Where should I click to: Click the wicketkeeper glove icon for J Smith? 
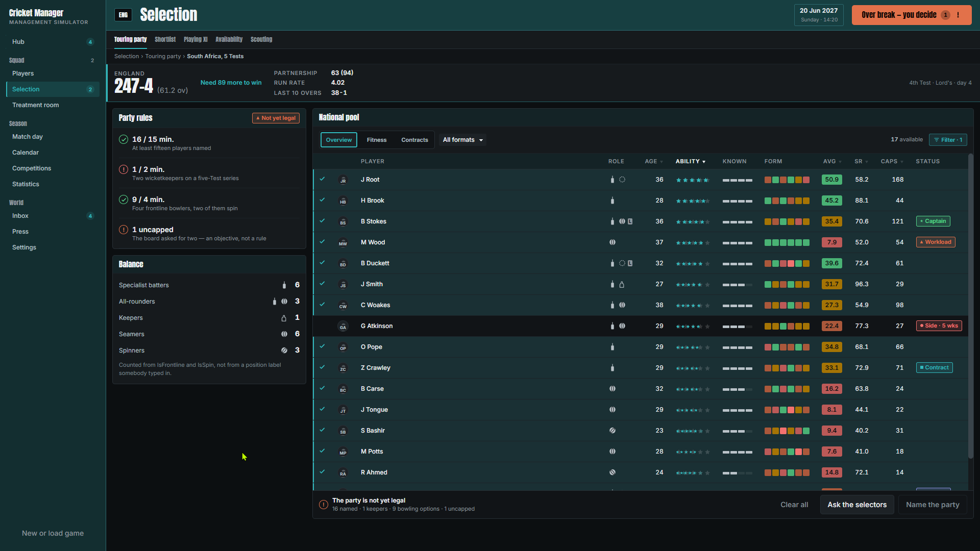(x=622, y=284)
